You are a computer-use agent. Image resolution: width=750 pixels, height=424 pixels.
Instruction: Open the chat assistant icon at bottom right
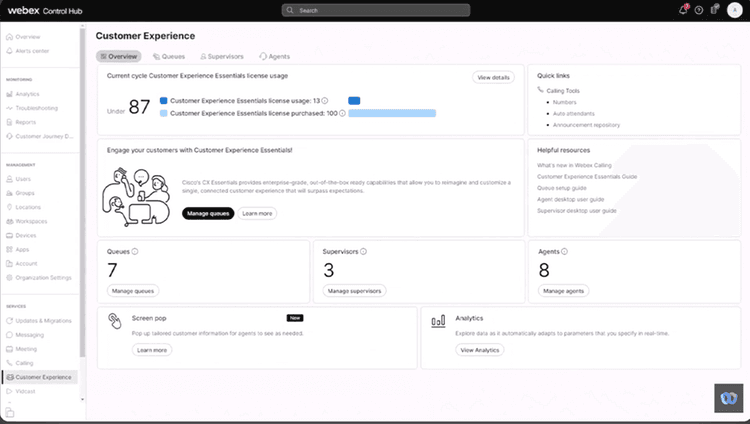728,397
